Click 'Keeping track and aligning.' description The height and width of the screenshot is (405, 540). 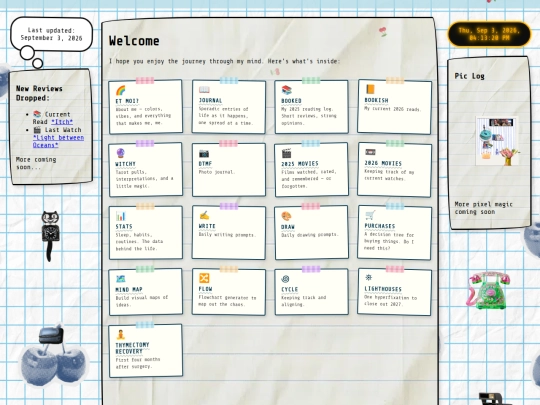pyautogui.click(x=303, y=301)
